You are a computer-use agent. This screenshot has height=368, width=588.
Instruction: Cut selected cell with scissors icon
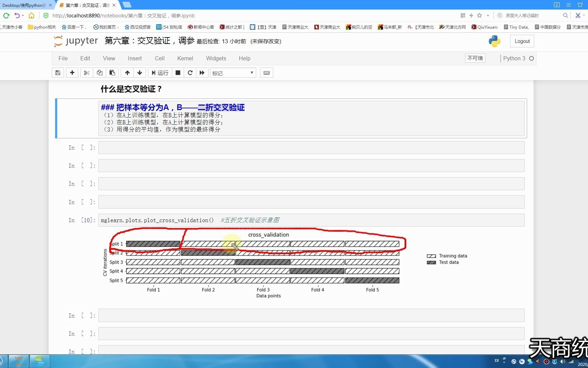click(86, 73)
